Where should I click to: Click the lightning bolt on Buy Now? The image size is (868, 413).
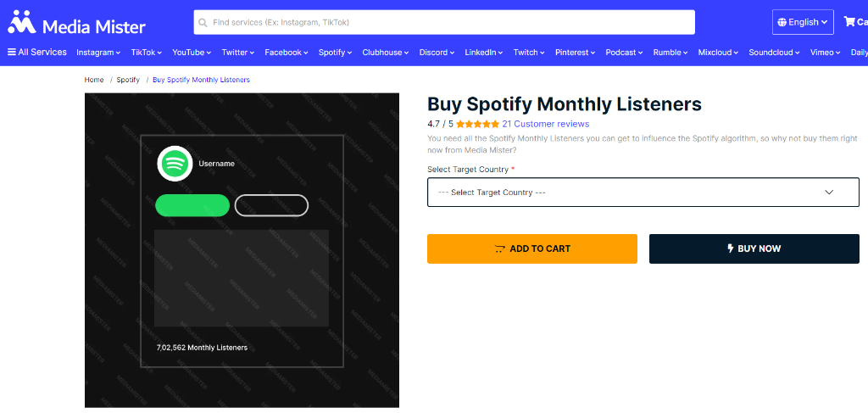(730, 248)
